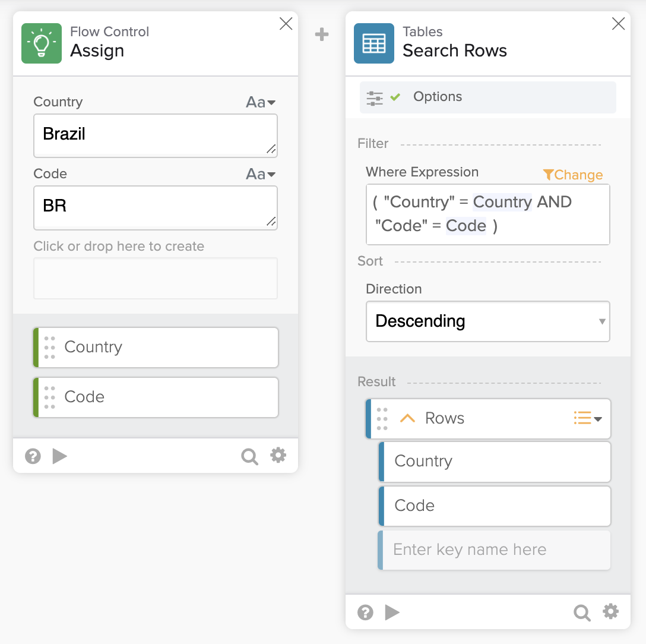Screen dimensions: 646x644
Task: Click the magnifier icon on Assign card
Action: (250, 456)
